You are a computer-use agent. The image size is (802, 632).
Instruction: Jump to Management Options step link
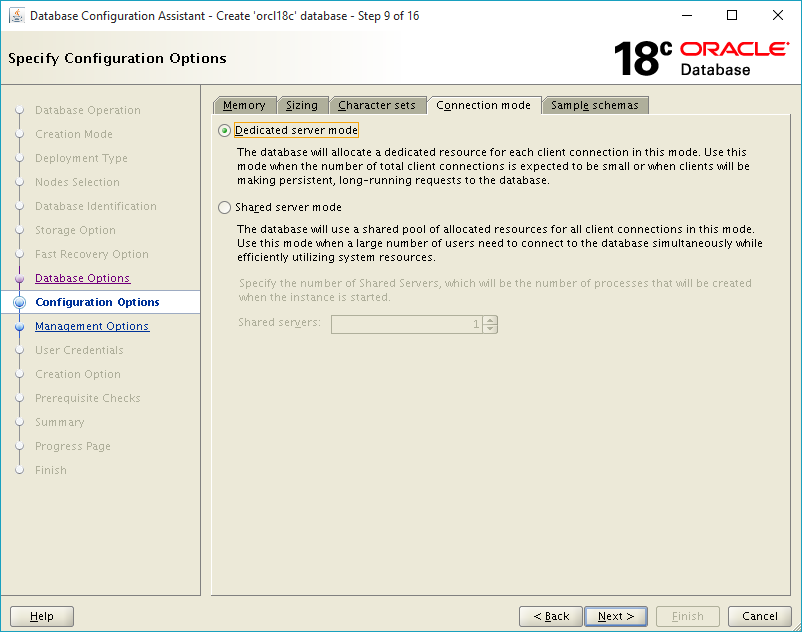(92, 326)
